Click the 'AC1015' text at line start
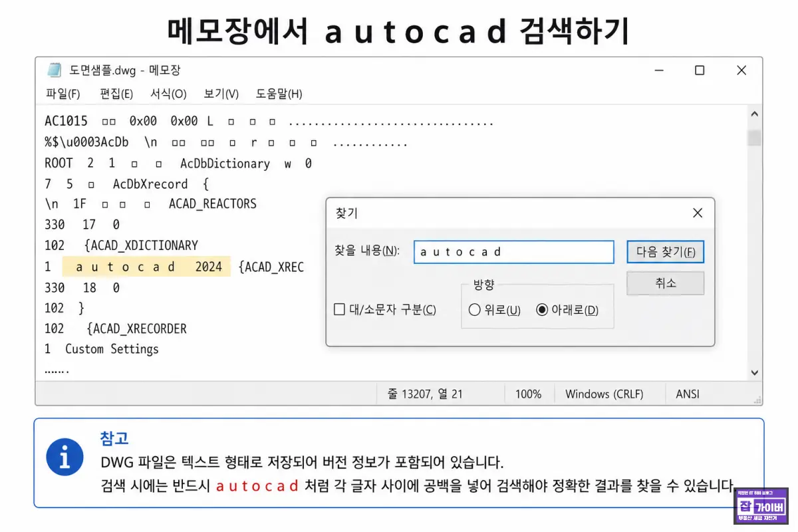This screenshot has width=798, height=532. (66, 122)
